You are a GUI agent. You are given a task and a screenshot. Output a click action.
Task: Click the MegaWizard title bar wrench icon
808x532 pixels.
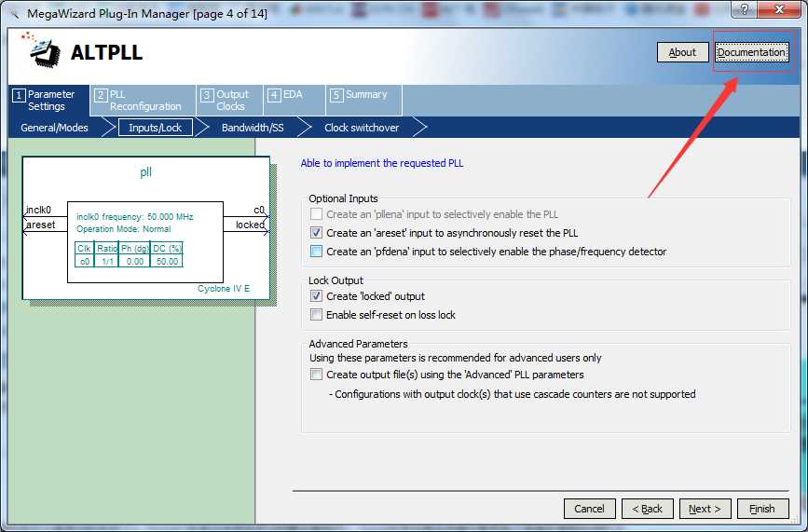pos(14,13)
